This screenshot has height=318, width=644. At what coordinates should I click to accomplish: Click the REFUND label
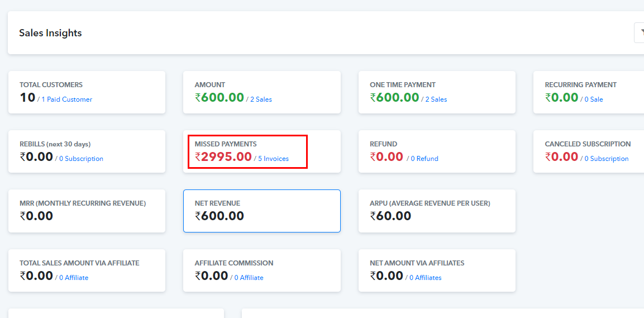tap(384, 144)
